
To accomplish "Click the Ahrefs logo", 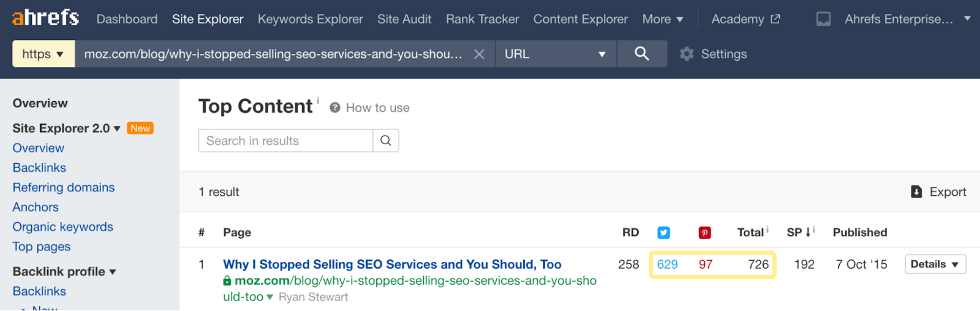I will point(45,18).
